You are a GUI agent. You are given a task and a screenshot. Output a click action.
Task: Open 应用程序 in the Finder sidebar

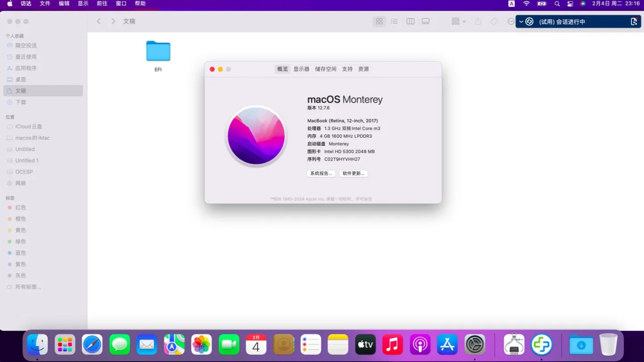pos(26,68)
